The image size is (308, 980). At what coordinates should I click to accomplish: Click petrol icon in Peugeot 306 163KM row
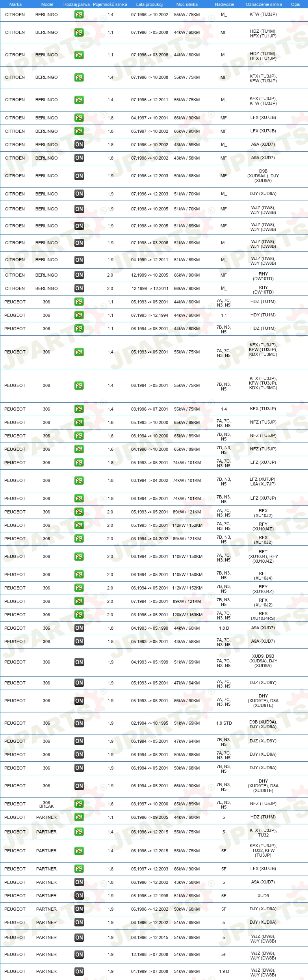(x=79, y=615)
